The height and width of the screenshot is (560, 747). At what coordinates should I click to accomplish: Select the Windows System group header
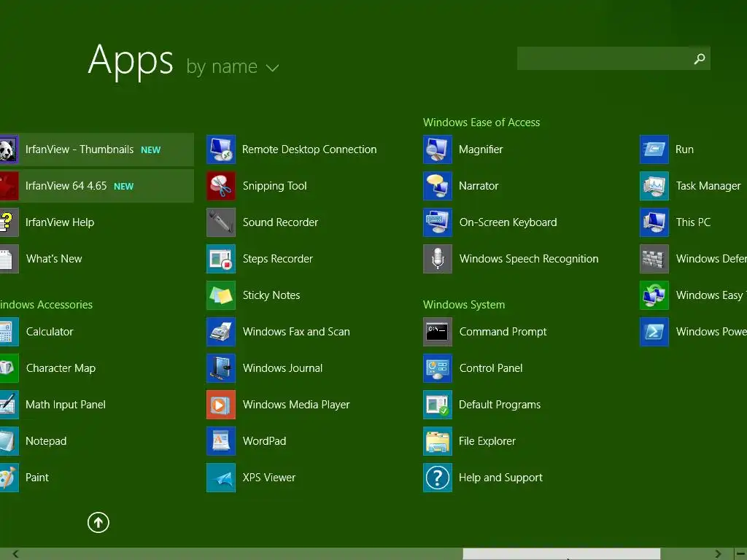(463, 305)
